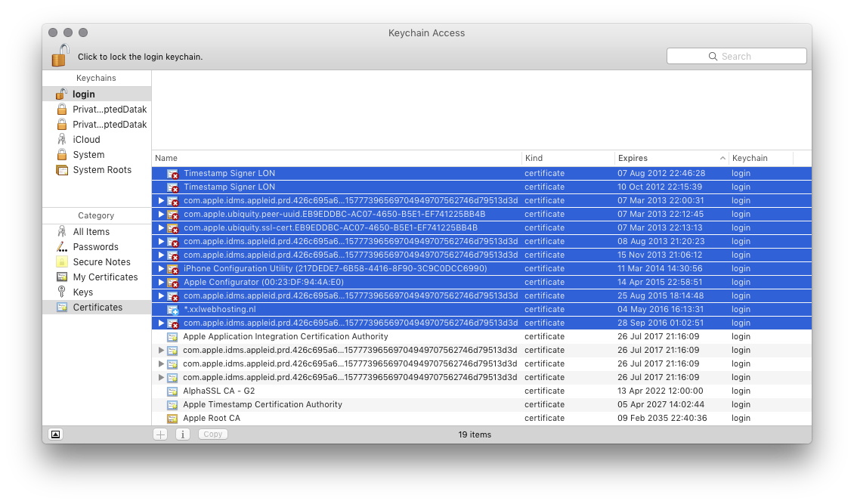Select Apple Application Integration Certification Authority name
Viewport: 854px width, 504px height.
coord(286,336)
